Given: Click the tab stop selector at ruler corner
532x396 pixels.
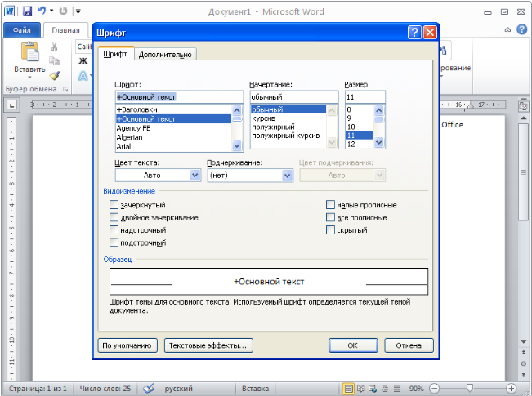Looking at the screenshot, I should click(x=12, y=105).
